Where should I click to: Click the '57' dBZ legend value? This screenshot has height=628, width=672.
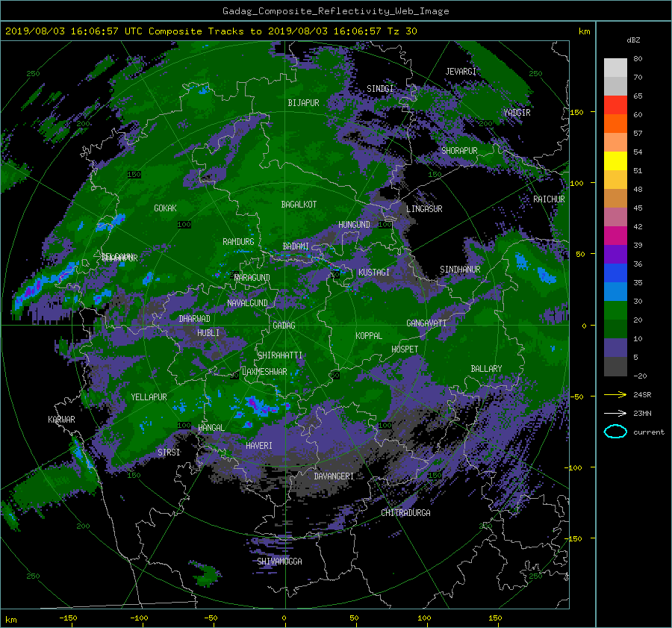point(638,134)
